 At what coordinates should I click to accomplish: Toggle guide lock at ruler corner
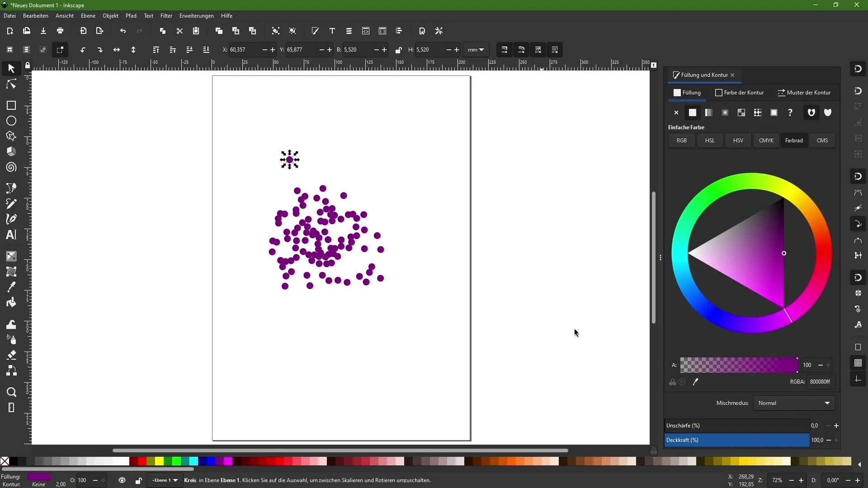click(x=28, y=66)
